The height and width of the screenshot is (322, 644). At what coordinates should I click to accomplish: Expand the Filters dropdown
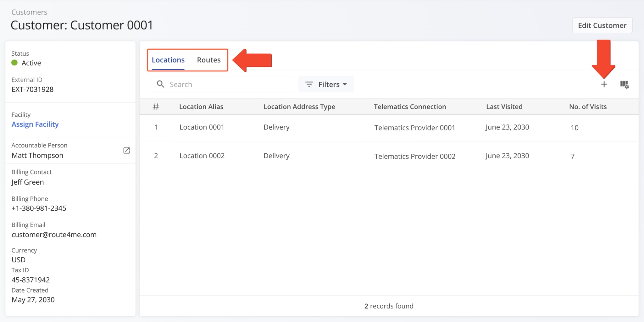click(326, 84)
